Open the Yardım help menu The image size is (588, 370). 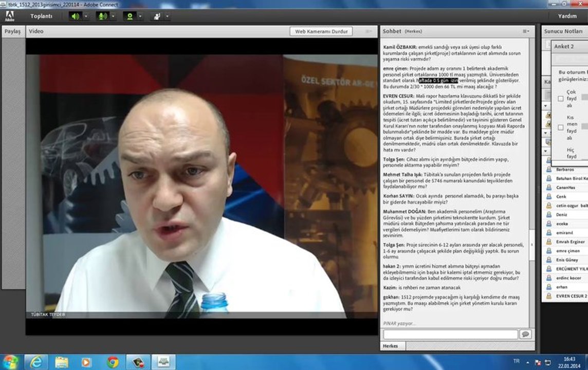(x=567, y=16)
